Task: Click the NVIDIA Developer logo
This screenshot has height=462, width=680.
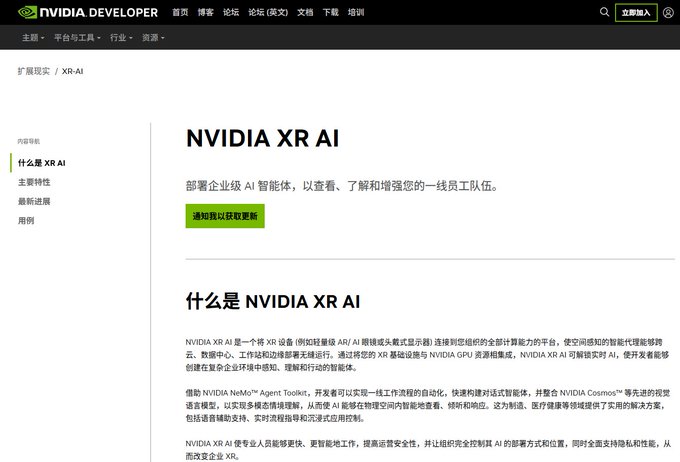Action: click(88, 12)
